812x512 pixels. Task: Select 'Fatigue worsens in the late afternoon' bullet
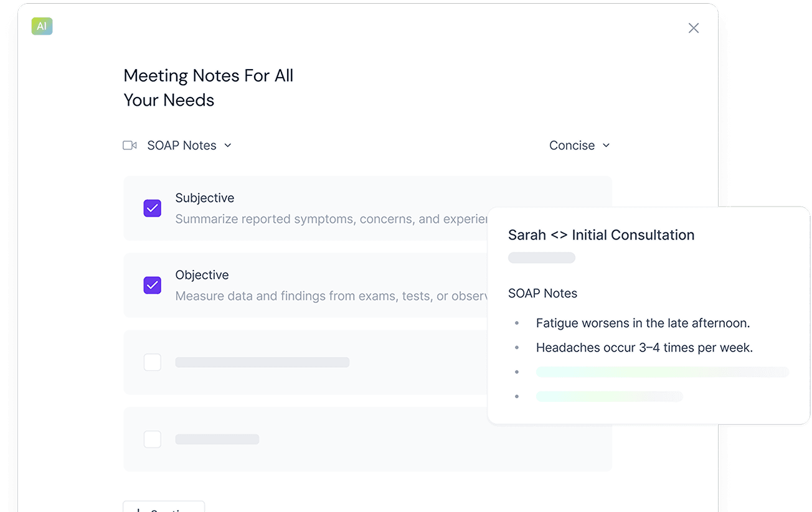[643, 323]
